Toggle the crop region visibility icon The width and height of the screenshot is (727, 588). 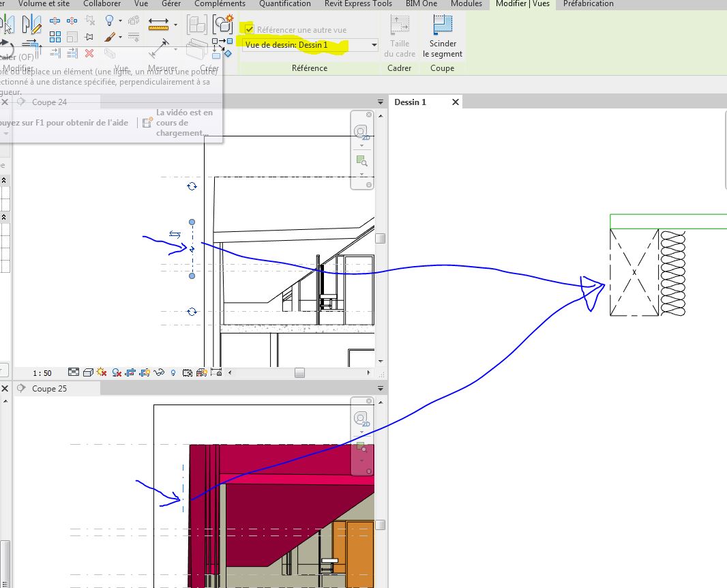(x=145, y=372)
